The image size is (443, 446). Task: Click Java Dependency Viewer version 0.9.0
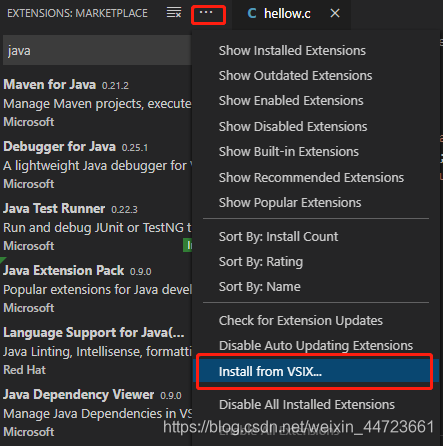[171, 396]
